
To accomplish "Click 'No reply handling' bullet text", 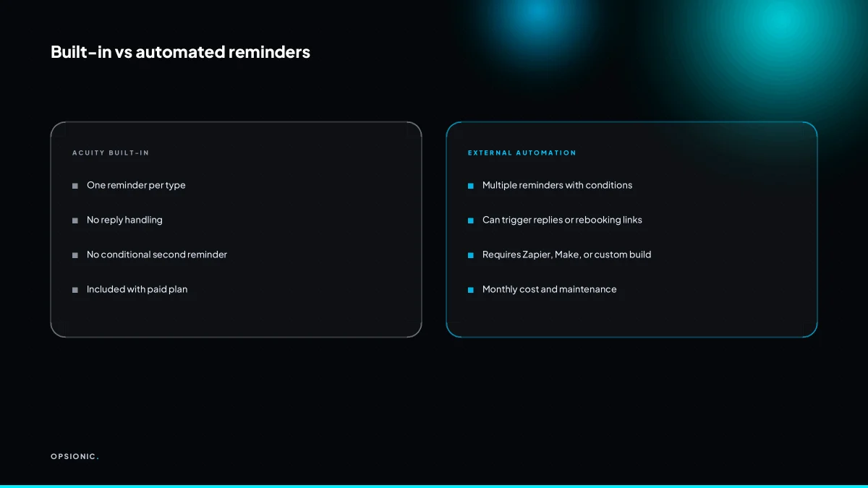I will (x=124, y=221).
